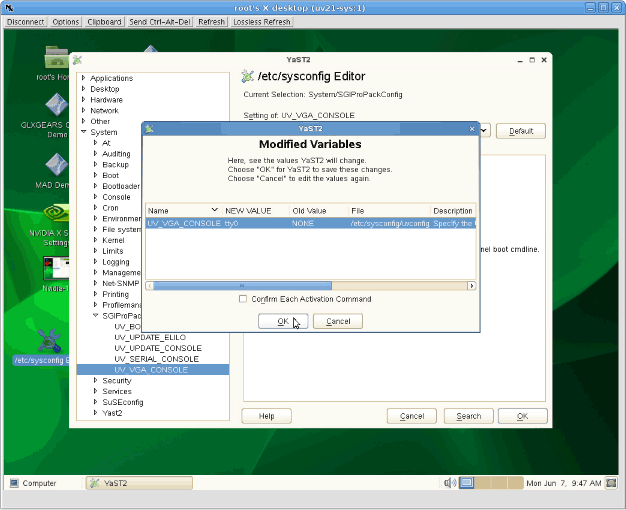Image resolution: width=626 pixels, height=510 pixels.
Task: Expand the Yast2 tree node
Action: (x=95, y=413)
